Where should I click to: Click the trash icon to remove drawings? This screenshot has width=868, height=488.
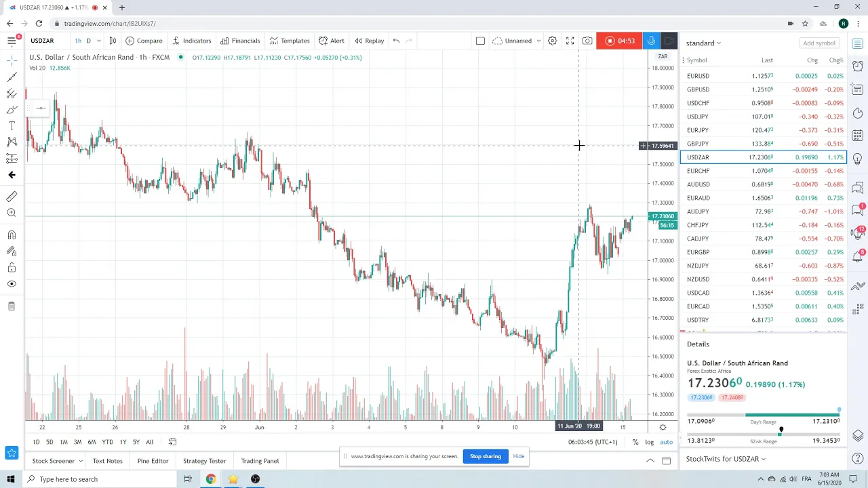tap(12, 306)
